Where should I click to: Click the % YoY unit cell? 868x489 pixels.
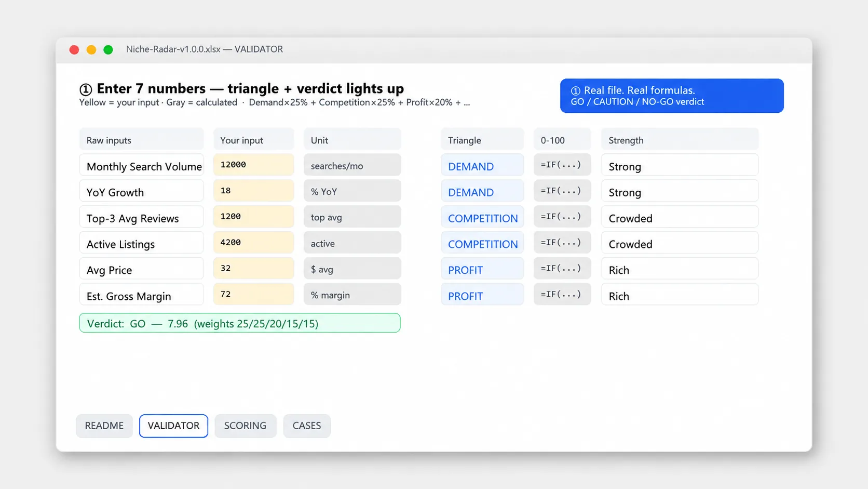[x=352, y=191]
